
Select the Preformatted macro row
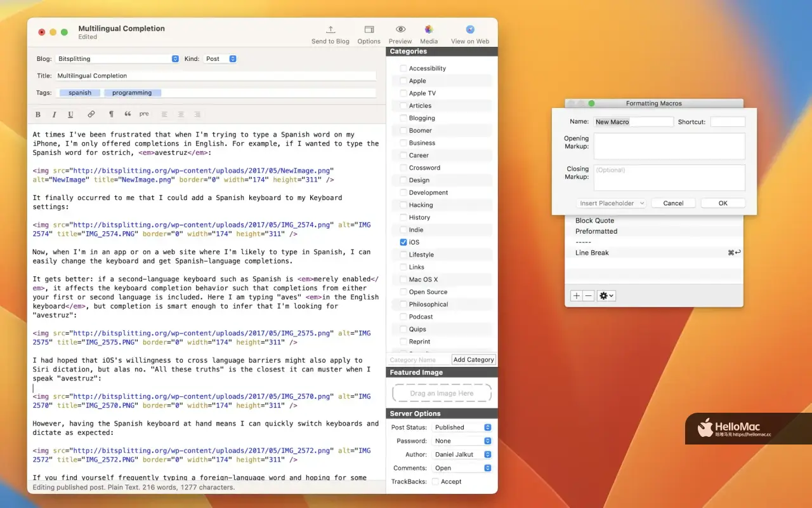pyautogui.click(x=653, y=231)
